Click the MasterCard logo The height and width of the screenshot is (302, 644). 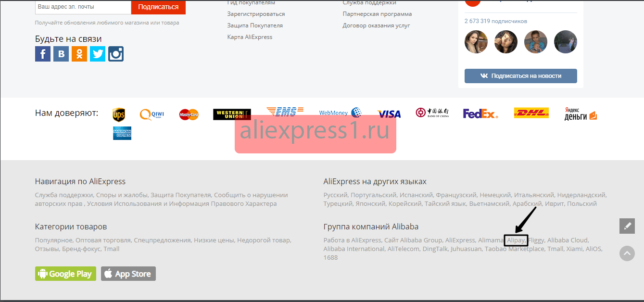[x=189, y=114]
